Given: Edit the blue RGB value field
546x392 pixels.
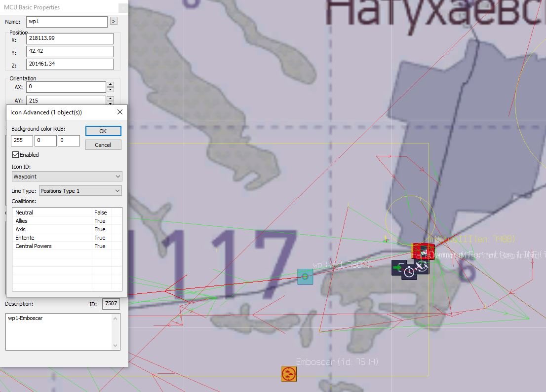Looking at the screenshot, I should pos(69,141).
